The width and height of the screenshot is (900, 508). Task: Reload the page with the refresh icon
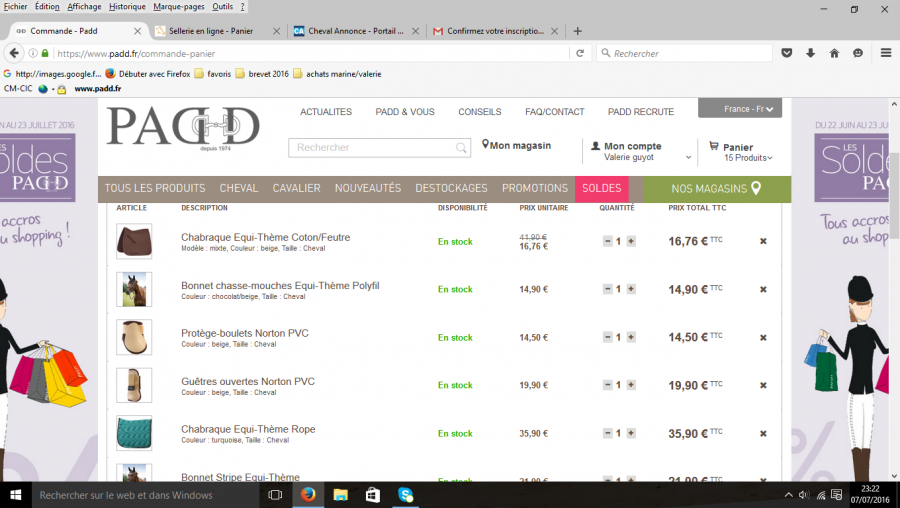tap(580, 53)
